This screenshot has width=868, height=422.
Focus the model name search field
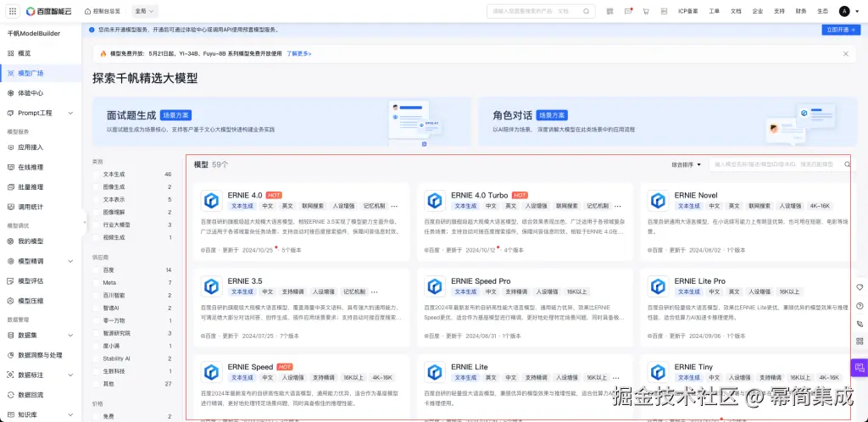click(x=781, y=164)
